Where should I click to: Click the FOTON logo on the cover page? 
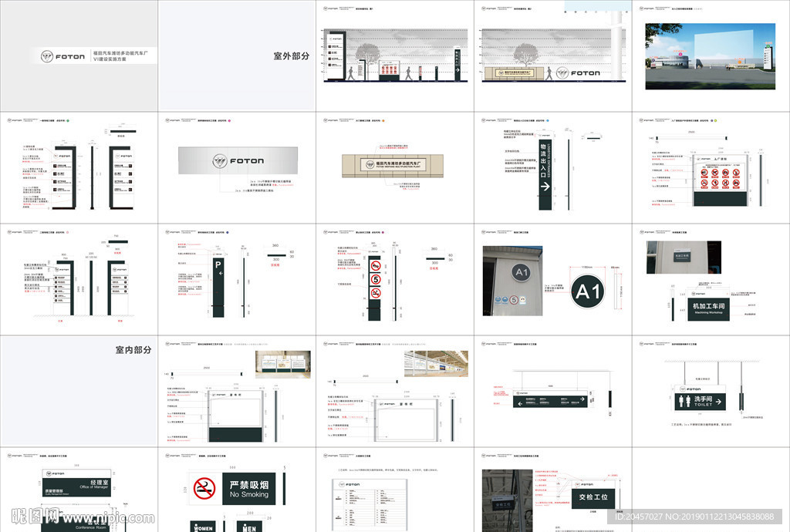pos(62,56)
